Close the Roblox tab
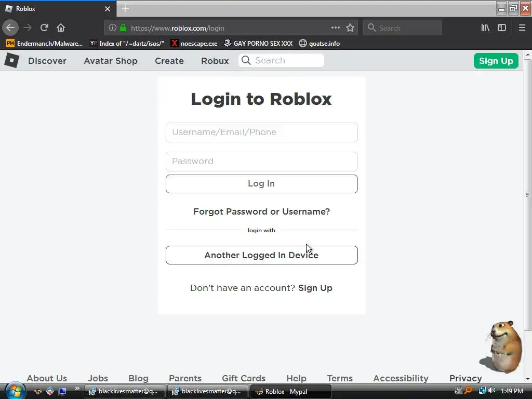 108,9
